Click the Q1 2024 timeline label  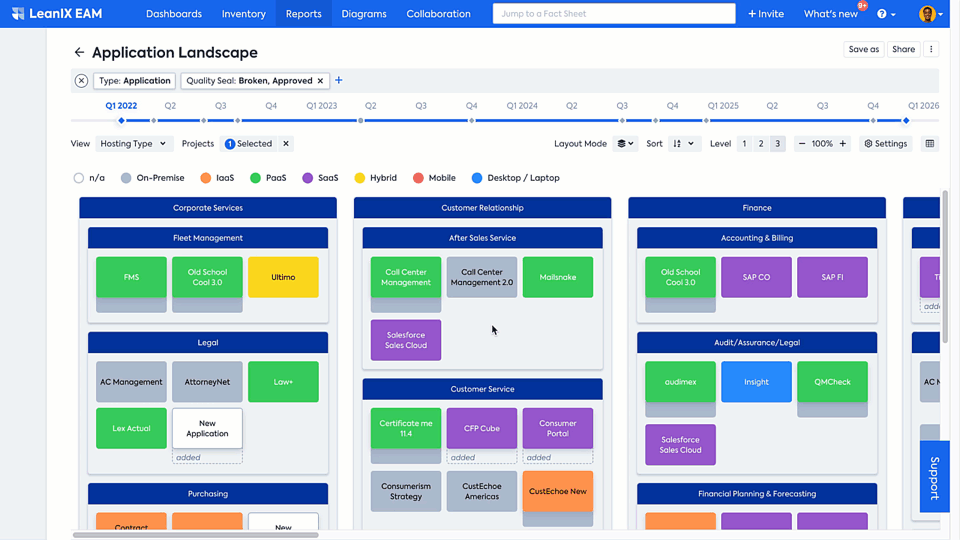point(522,106)
